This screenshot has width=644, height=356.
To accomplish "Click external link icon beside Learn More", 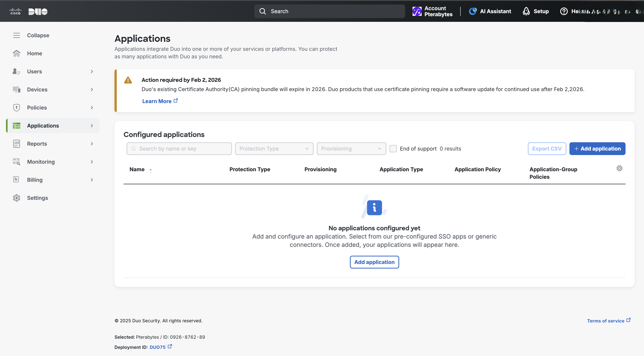I will pos(176,100).
